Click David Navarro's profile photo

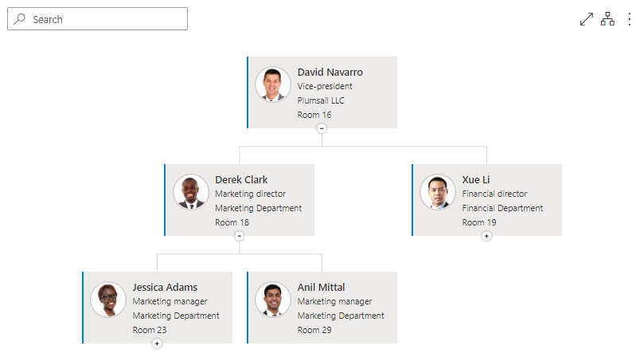[273, 84]
